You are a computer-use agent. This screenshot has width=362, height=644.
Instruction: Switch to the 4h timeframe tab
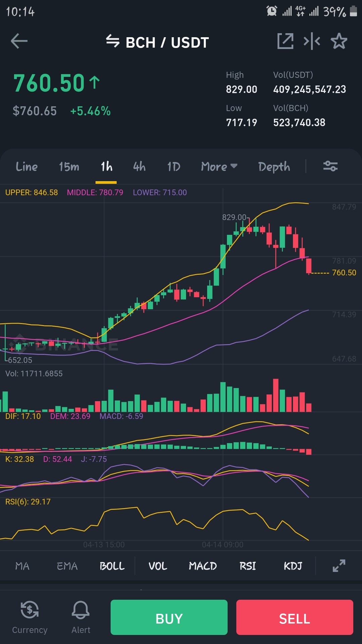[139, 166]
